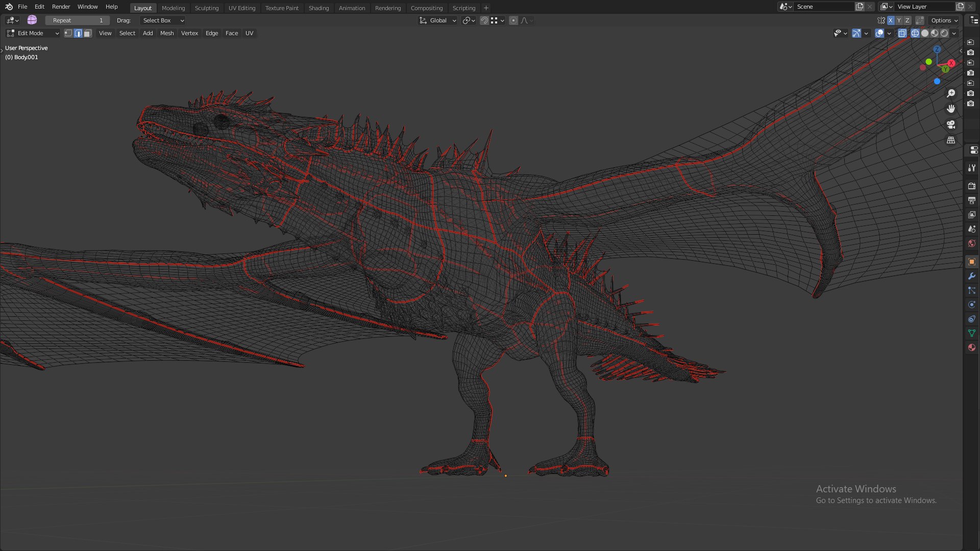
Task: Open Object properties tab icon
Action: [972, 262]
